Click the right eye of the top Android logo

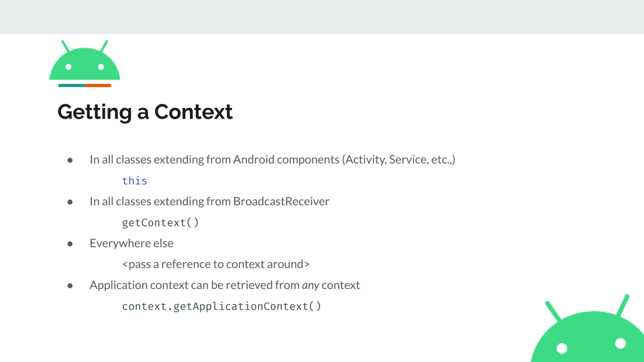pos(101,67)
